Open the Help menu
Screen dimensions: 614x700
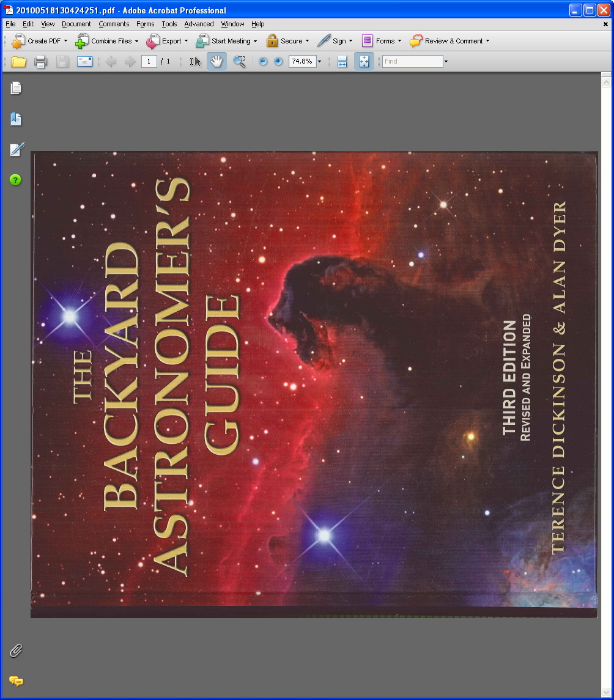click(x=257, y=24)
